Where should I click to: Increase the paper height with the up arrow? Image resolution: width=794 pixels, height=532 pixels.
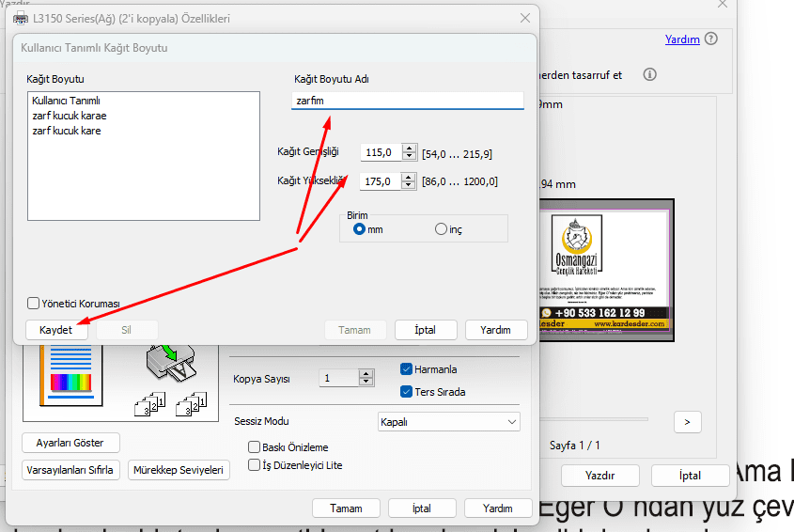(408, 177)
